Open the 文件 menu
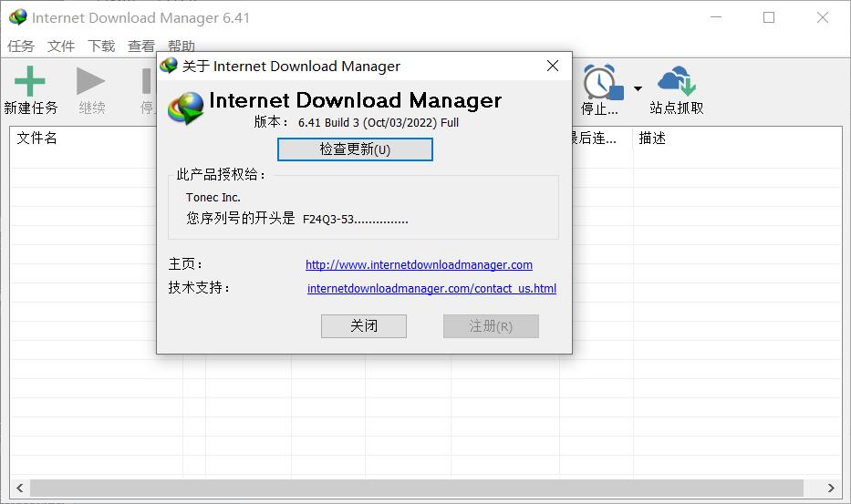This screenshot has height=504, width=851. 61,46
